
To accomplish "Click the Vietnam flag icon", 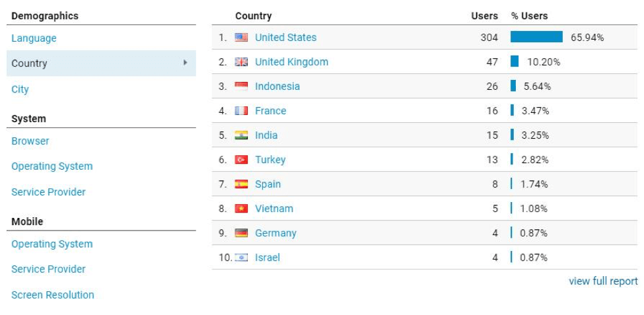I will coord(241,209).
